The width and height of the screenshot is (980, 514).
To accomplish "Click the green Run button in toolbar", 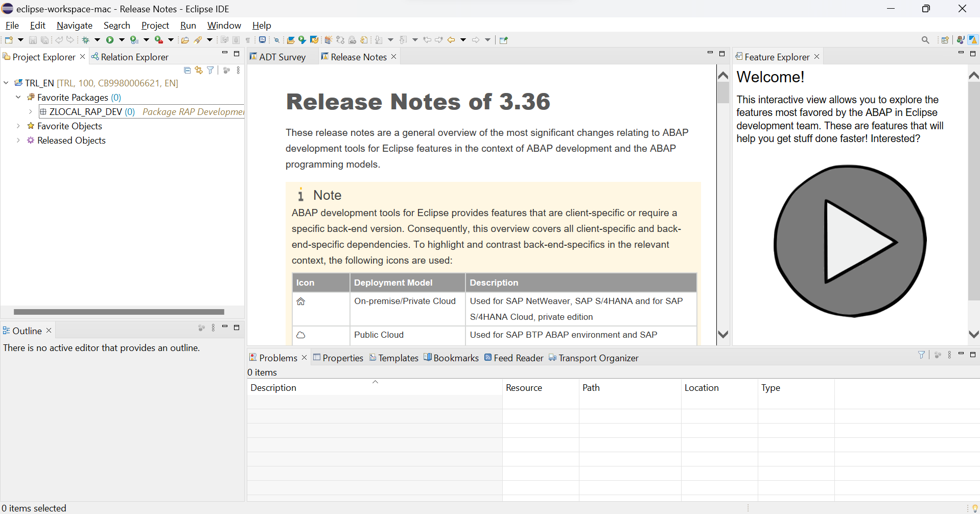I will pyautogui.click(x=110, y=40).
